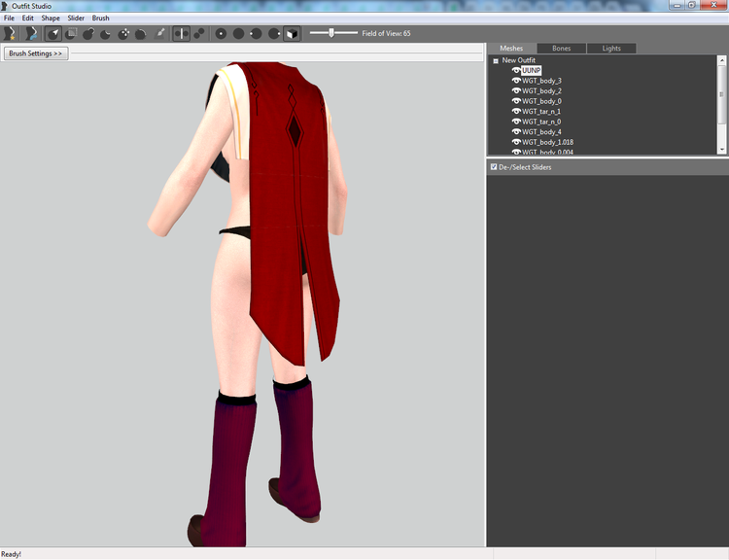Viewport: 729px width, 560px height.
Task: Open the Brush menu
Action: pyautogui.click(x=100, y=18)
